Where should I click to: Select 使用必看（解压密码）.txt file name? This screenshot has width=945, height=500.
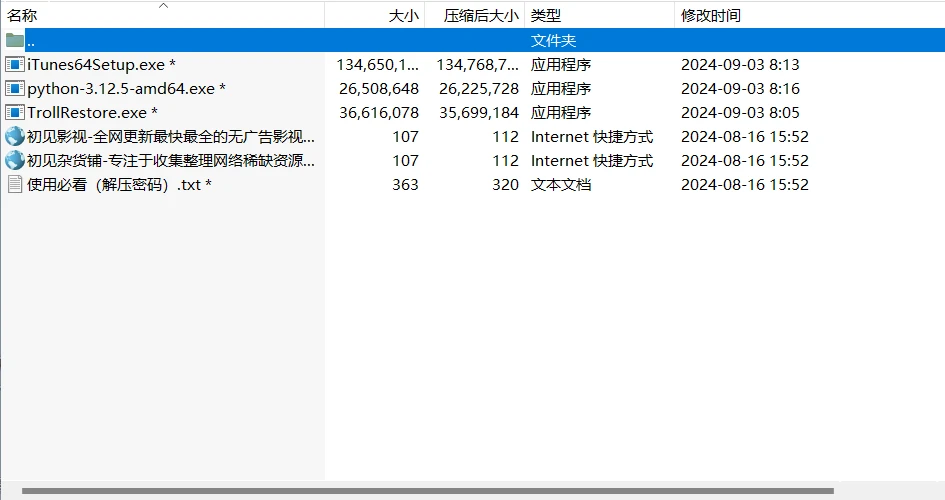click(x=119, y=185)
